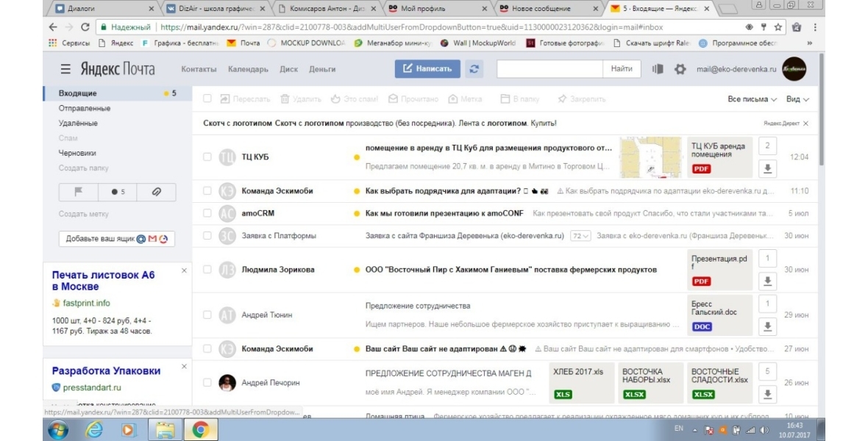Open the Календарь link
This screenshot has height=441, width=868.
point(248,69)
